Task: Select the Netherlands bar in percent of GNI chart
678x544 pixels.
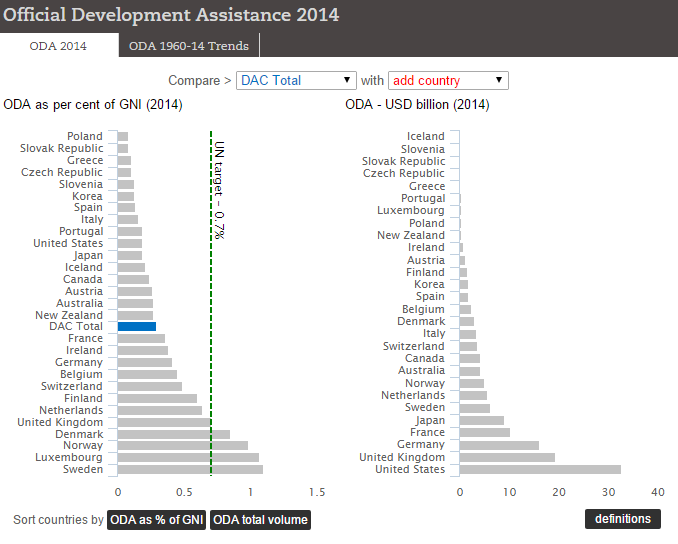Action: tap(159, 410)
